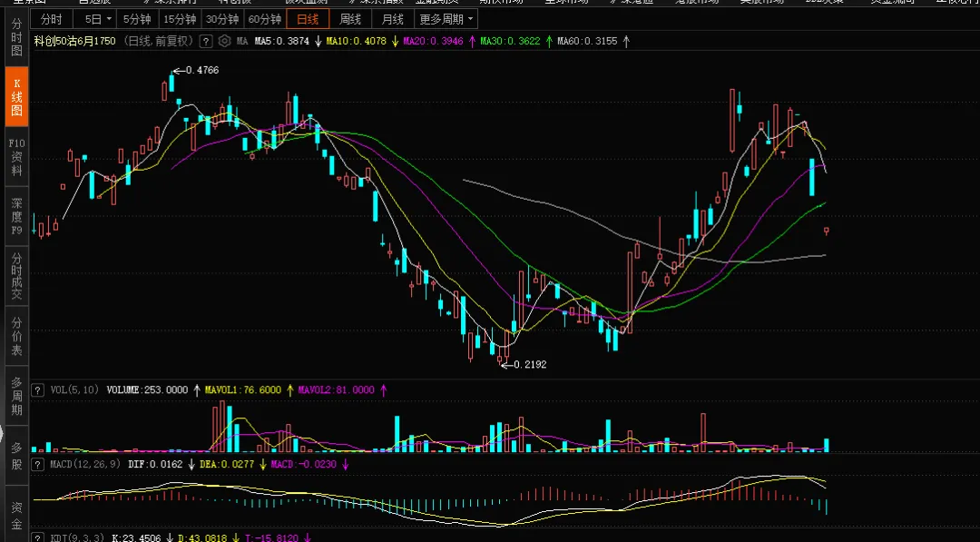This screenshot has width=980, height=542.
Task: Open 分价表 in the left sidebar
Action: [17, 336]
